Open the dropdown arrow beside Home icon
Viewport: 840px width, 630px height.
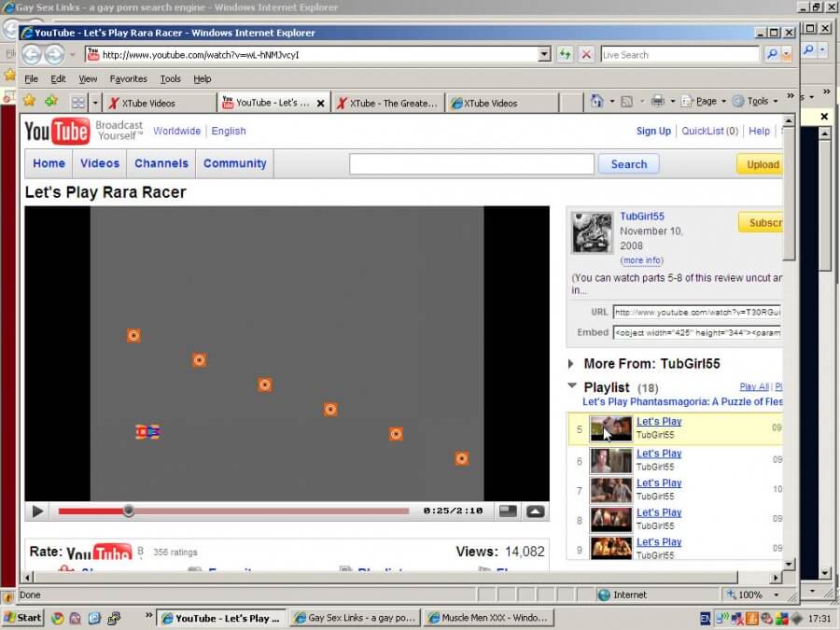(611, 101)
